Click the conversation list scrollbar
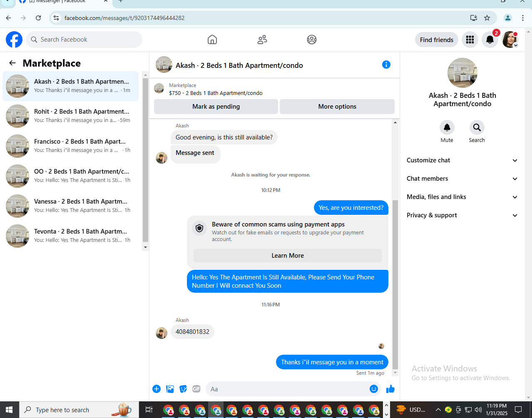The image size is (532, 418). (145, 160)
